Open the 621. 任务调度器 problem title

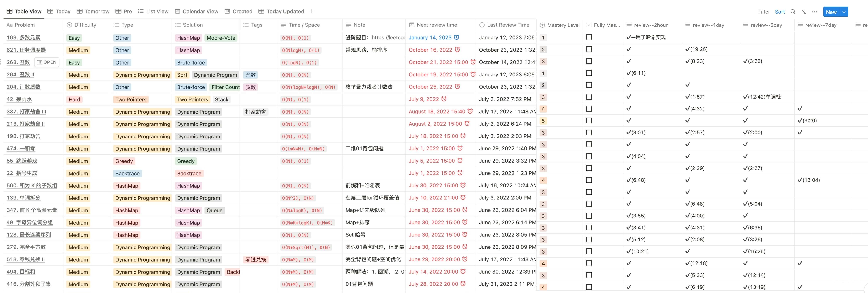pos(26,50)
